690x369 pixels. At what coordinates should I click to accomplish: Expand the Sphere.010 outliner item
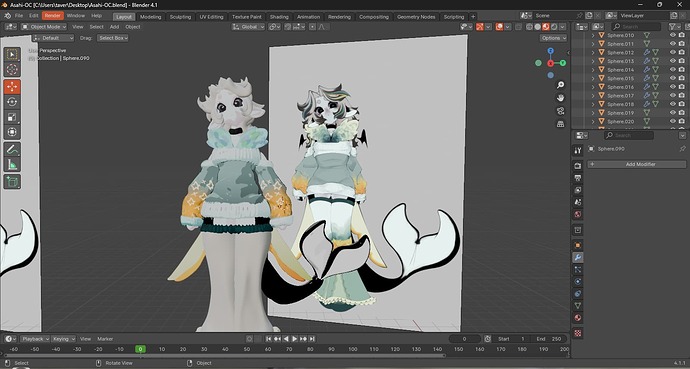pyautogui.click(x=593, y=35)
